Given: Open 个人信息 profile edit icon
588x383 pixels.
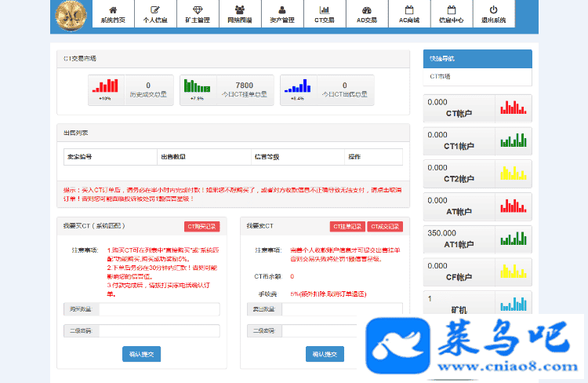Looking at the screenshot, I should (x=154, y=9).
